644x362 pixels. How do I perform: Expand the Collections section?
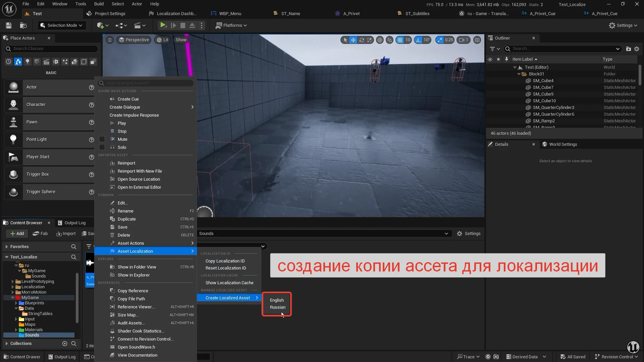[7, 344]
